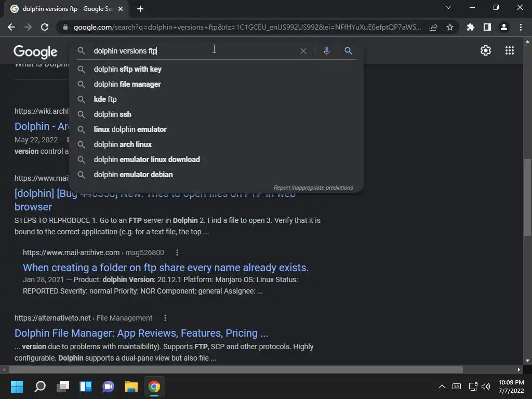
Task: Open the Dolphin - Arch wiki result
Action: pyautogui.click(x=42, y=126)
